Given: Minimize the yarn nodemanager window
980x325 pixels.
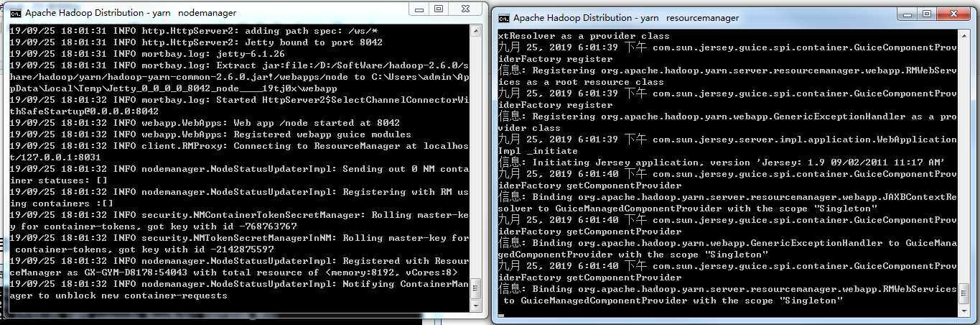Looking at the screenshot, I should coord(420,9).
